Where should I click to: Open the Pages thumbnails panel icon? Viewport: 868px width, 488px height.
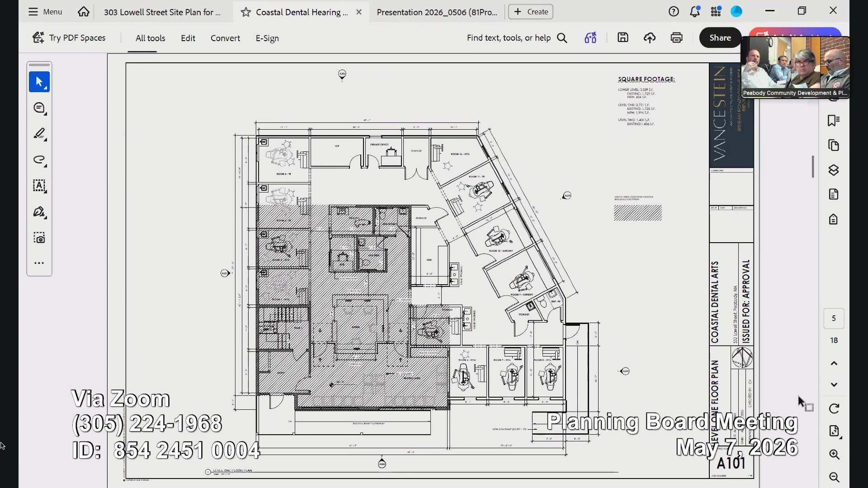click(x=834, y=145)
